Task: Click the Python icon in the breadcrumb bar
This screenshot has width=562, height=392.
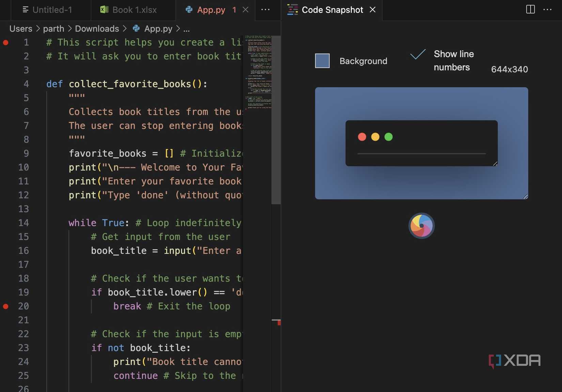Action: tap(136, 29)
